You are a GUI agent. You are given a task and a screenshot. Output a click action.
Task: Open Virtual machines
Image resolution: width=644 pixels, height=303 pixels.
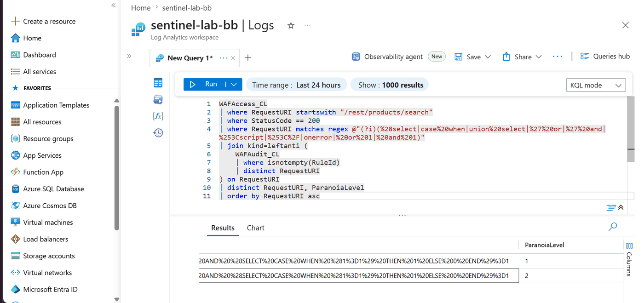[48, 222]
